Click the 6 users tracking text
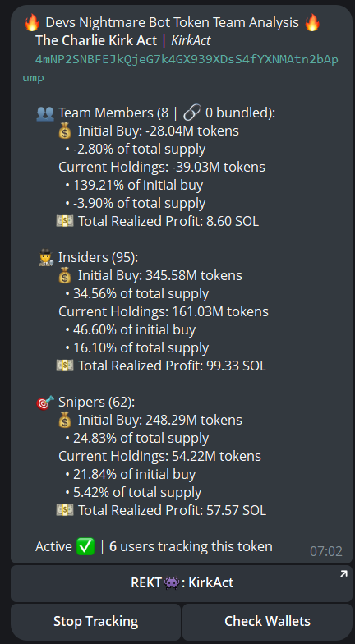Viewport: 355px width, 644px height. 191,547
